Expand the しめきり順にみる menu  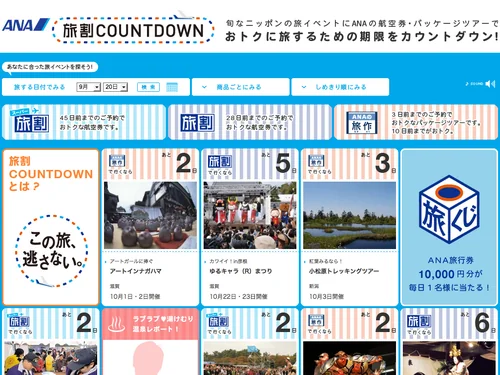click(x=340, y=87)
